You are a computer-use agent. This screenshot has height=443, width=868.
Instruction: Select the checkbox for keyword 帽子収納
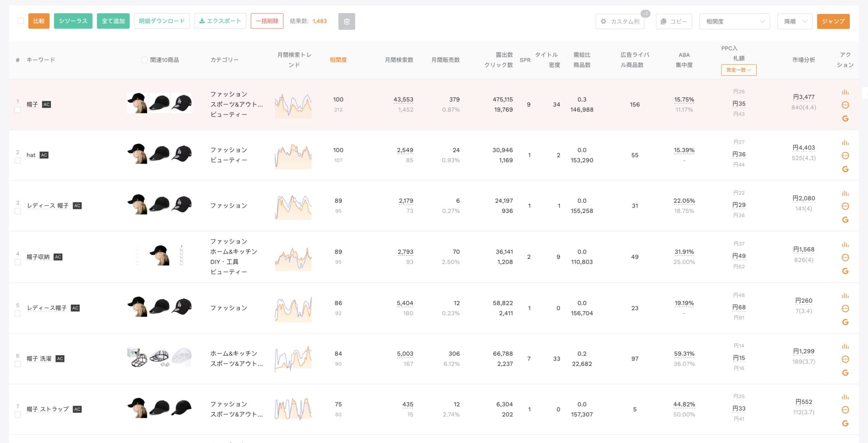tap(18, 262)
